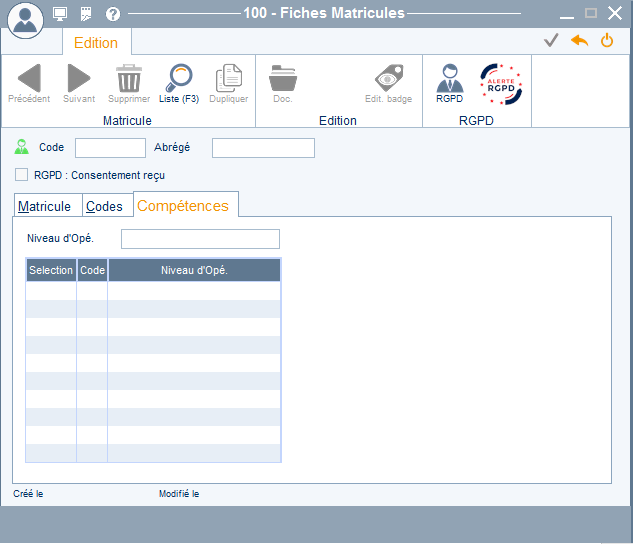The height and width of the screenshot is (544, 633).
Task: Click the Supprimer trash icon
Action: coord(129,84)
